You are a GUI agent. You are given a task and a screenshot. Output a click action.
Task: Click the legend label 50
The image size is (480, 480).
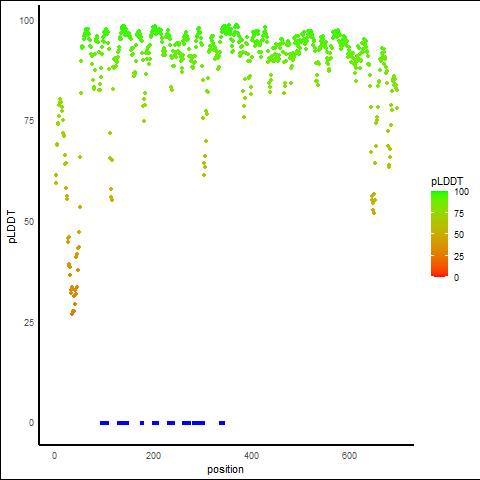coord(459,235)
